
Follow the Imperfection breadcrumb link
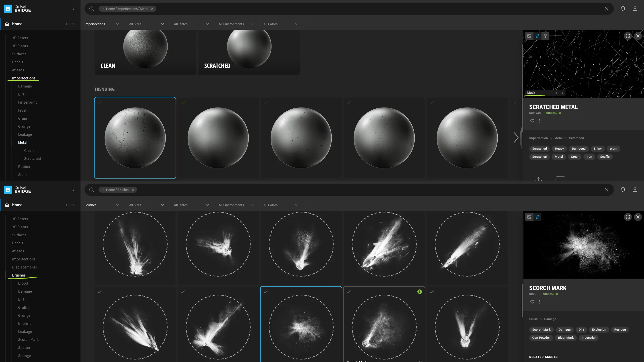point(538,138)
